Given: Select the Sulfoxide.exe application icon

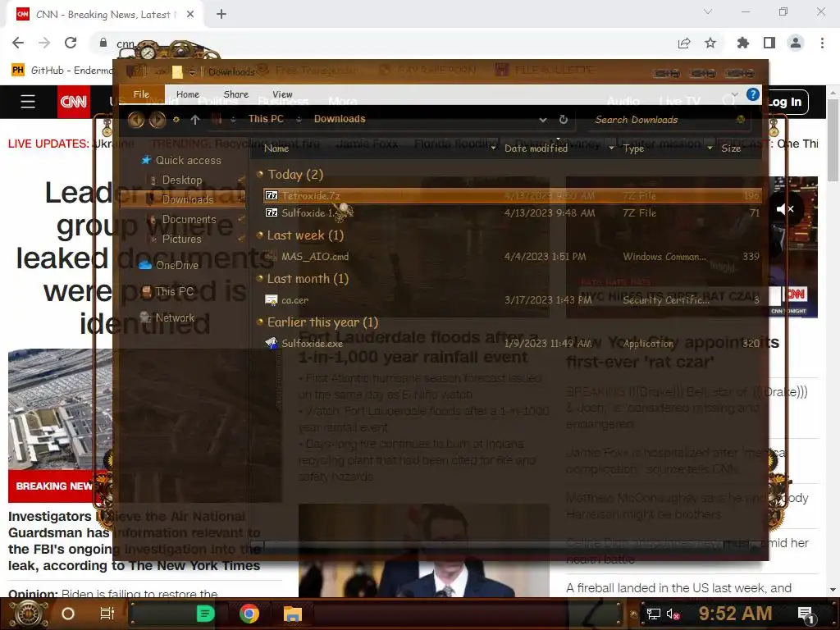Looking at the screenshot, I should point(272,344).
